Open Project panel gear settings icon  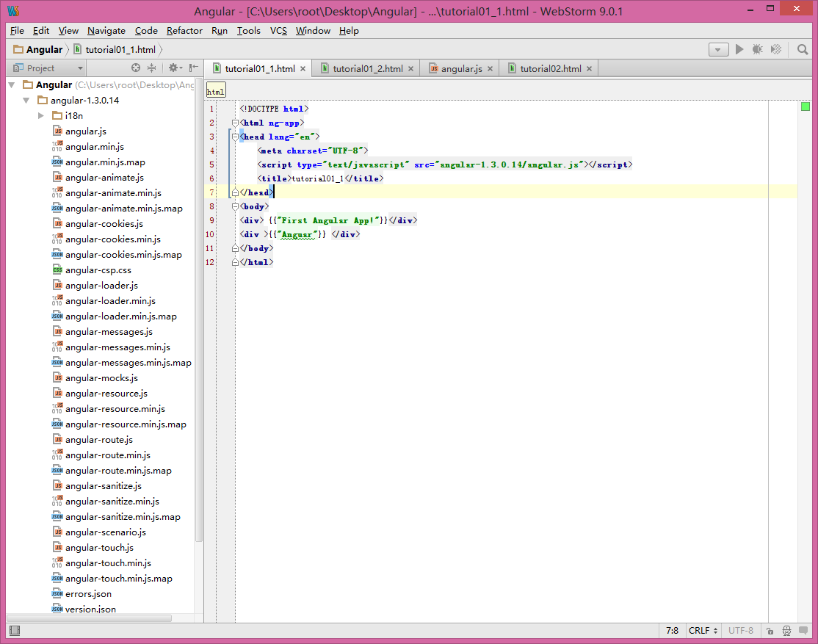click(x=173, y=68)
